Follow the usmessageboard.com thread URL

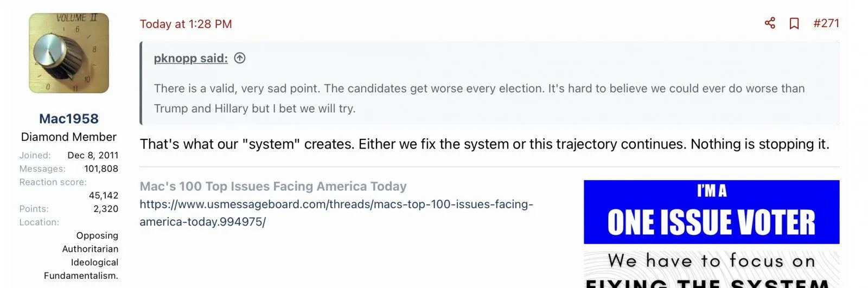pyautogui.click(x=336, y=213)
